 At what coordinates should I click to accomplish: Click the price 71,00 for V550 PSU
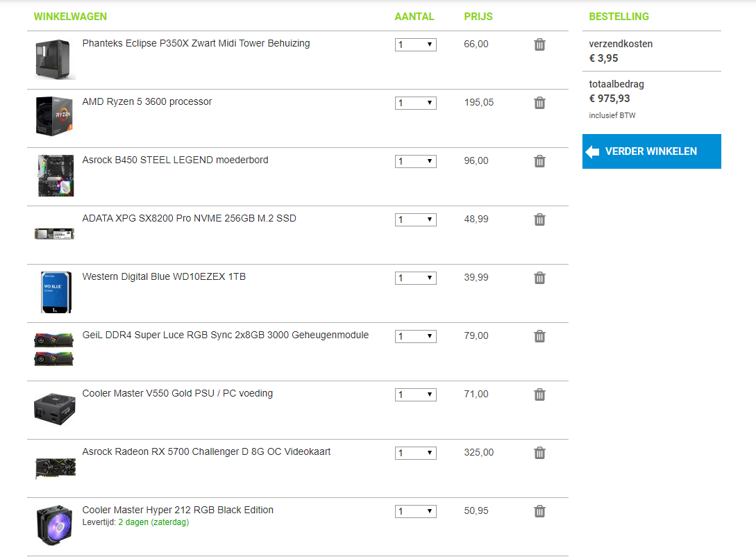(x=476, y=394)
